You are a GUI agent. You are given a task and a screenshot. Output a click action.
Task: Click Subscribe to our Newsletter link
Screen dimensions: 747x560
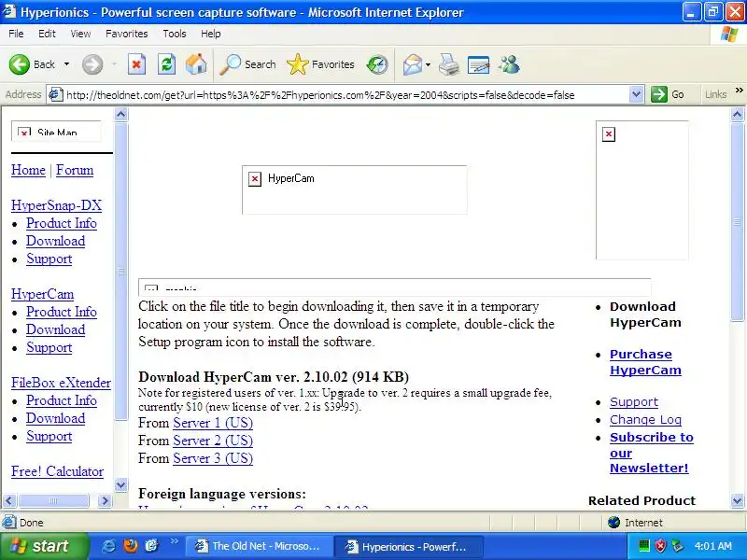651,453
